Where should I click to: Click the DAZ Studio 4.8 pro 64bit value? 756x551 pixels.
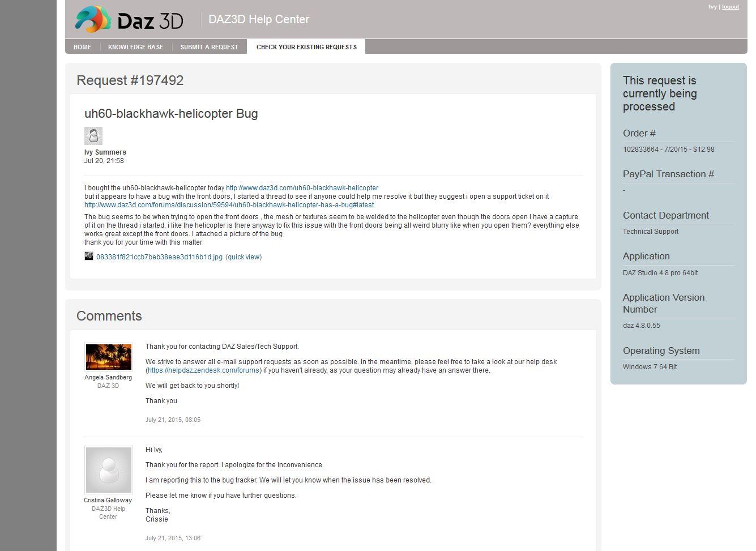click(x=660, y=273)
